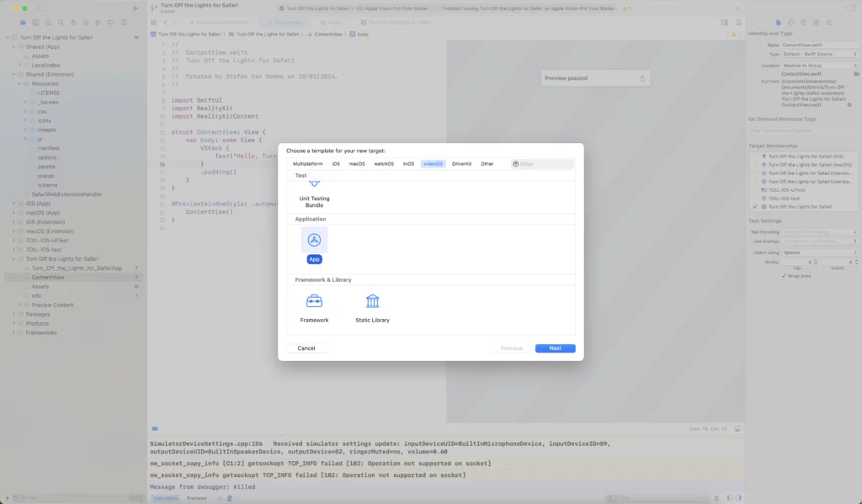Toggle the inspectors panel icon at top right
The width and height of the screenshot is (862, 504).
(851, 8)
